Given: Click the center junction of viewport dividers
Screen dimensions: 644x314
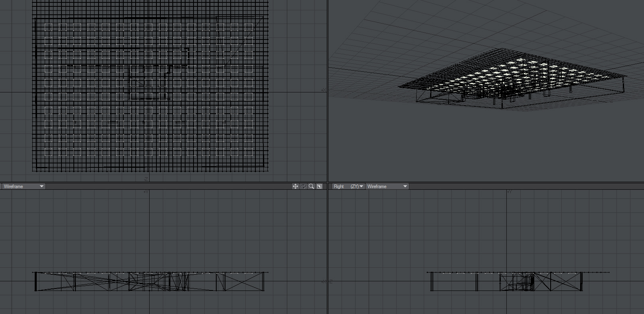Looking at the screenshot, I should (328, 183).
